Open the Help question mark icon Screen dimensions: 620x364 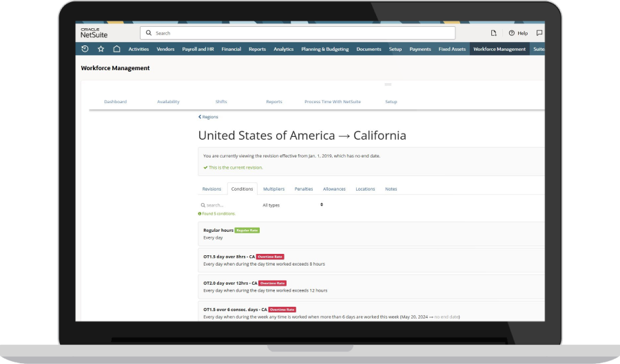pyautogui.click(x=512, y=33)
